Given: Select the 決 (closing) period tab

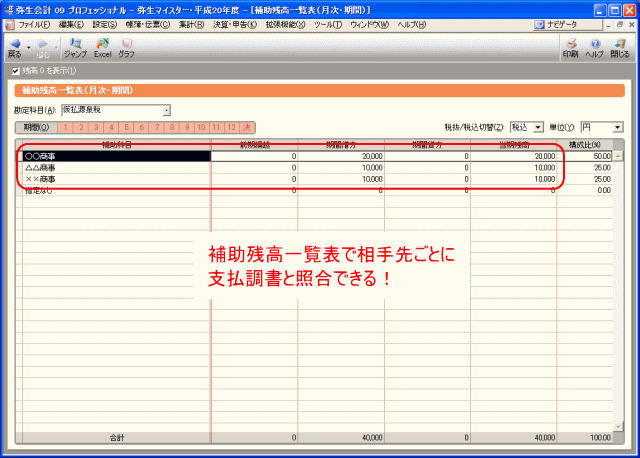Looking at the screenshot, I should pos(247,127).
